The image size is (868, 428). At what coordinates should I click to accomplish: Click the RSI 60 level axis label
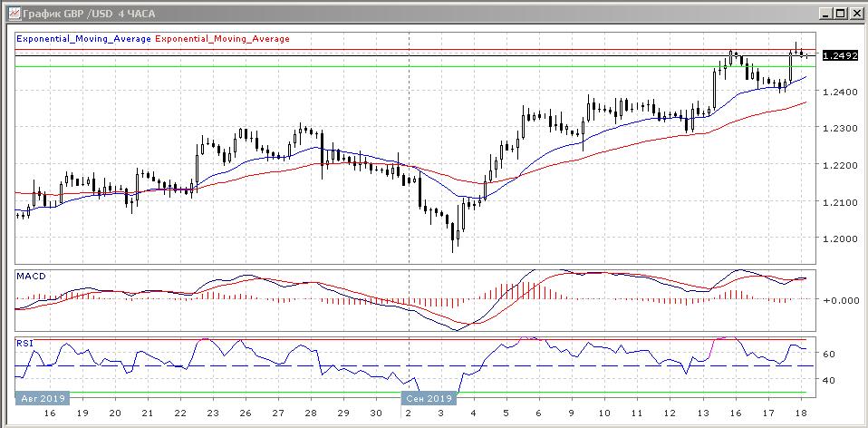(x=828, y=354)
